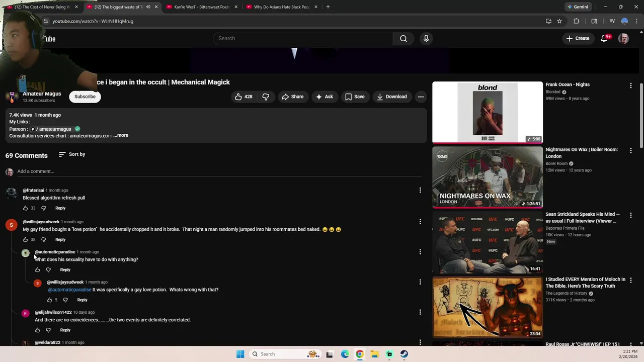The image size is (644, 362).
Task: Open the Windows Start menu
Action: point(240,354)
